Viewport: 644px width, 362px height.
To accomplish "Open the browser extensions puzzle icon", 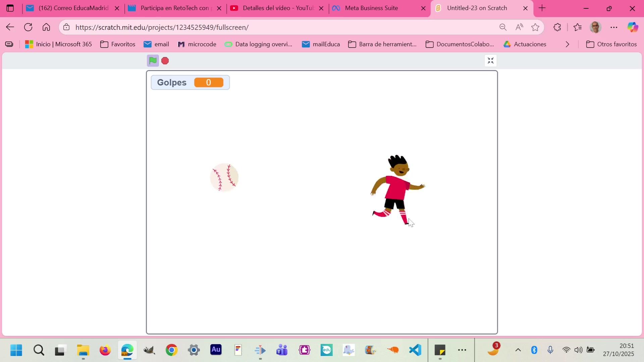I will [x=557, y=27].
